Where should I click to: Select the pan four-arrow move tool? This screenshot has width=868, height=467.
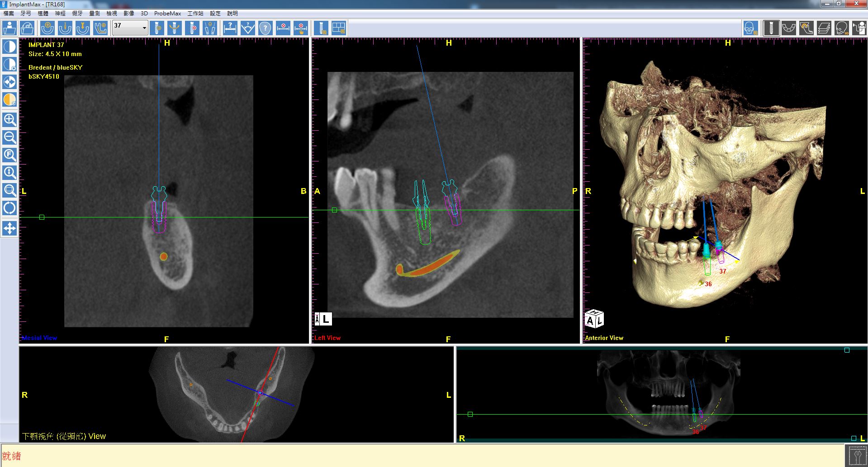(9, 228)
